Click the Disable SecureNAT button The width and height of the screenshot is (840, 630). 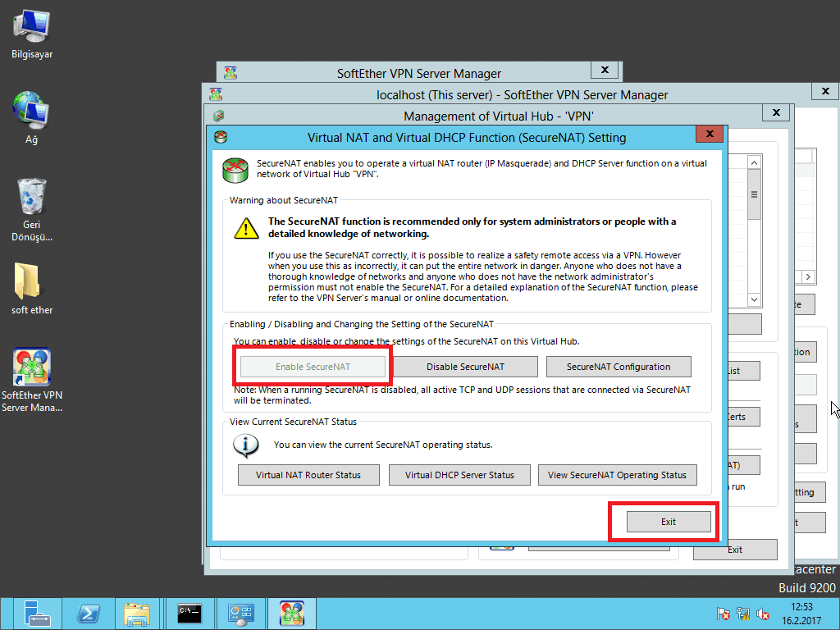[465, 367]
